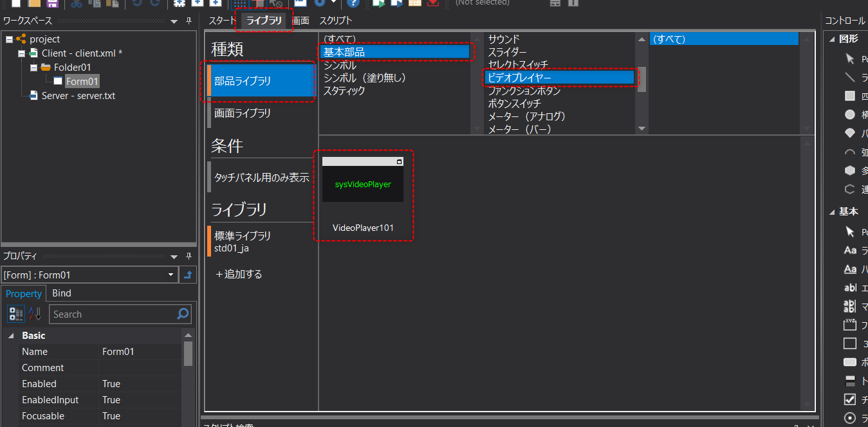Click the scissors cut icon

pyautogui.click(x=76, y=5)
